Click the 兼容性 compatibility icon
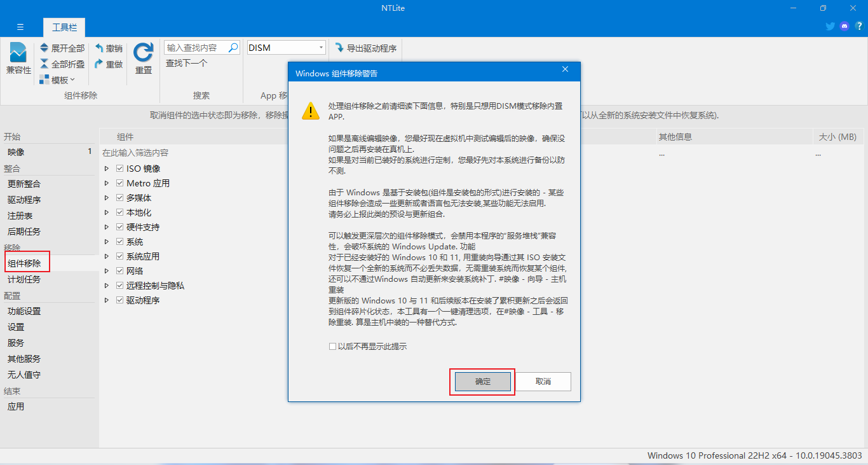This screenshot has height=465, width=868. tap(18, 52)
